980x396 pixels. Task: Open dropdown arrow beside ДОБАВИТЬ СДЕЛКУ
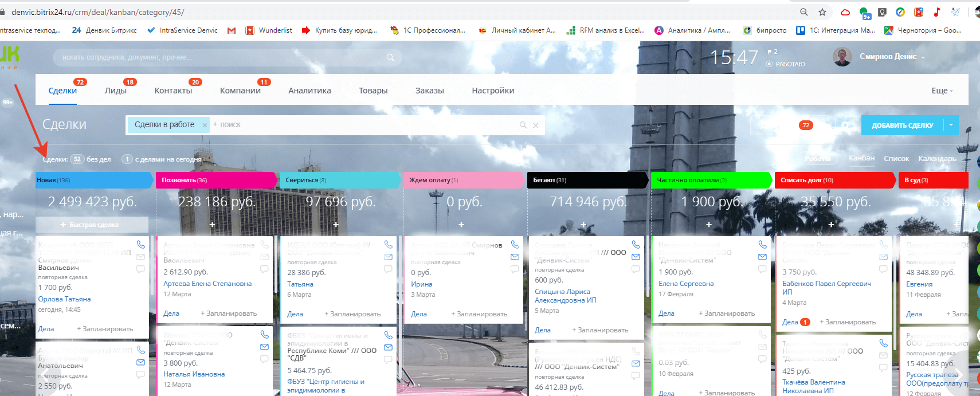point(951,125)
